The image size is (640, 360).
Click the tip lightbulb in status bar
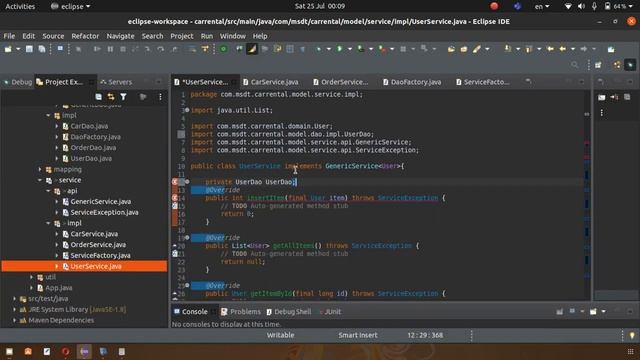pos(632,336)
